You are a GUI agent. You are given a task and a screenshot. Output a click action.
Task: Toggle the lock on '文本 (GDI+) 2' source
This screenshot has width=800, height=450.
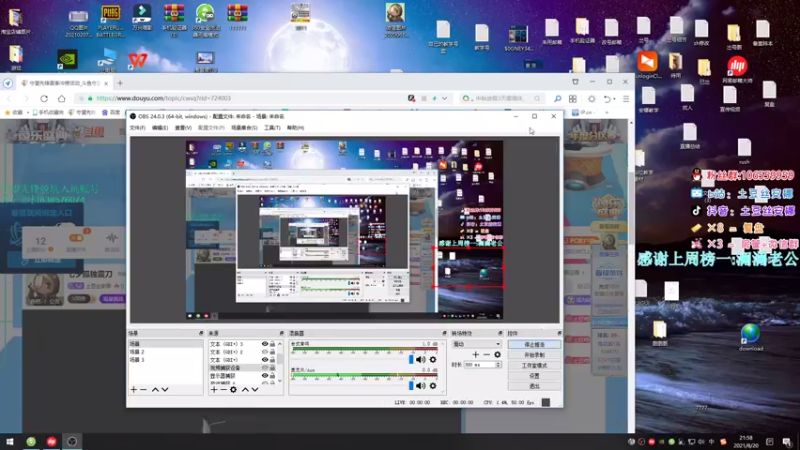pos(272,352)
